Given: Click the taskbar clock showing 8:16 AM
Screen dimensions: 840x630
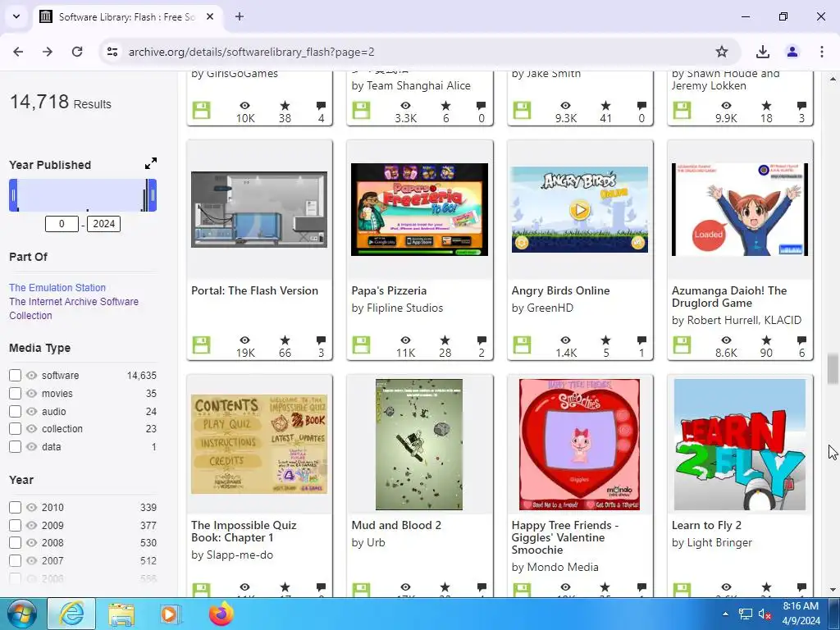Looking at the screenshot, I should click(801, 614).
